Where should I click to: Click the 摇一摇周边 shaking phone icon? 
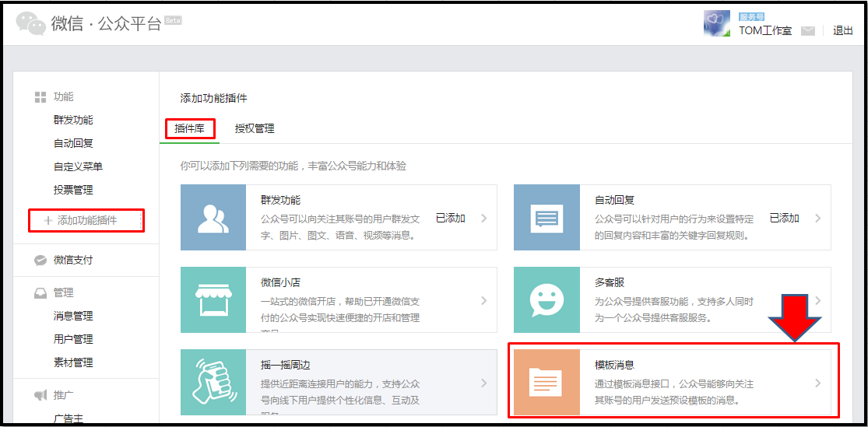[213, 382]
